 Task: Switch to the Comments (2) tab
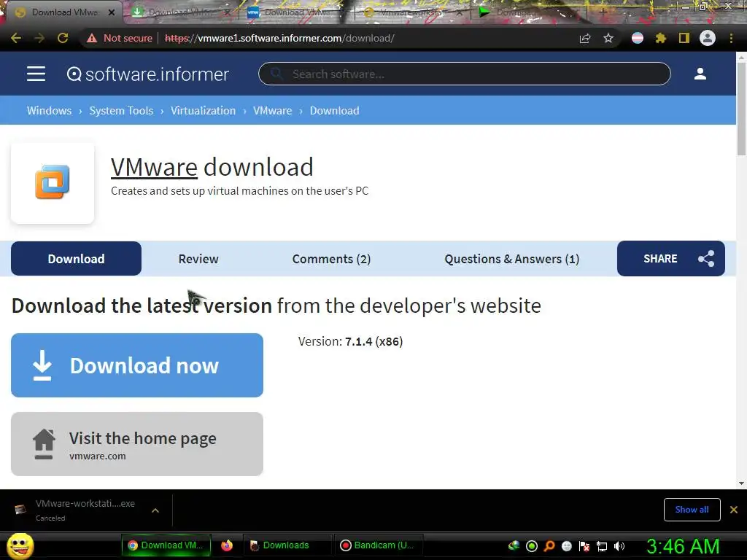(x=331, y=259)
